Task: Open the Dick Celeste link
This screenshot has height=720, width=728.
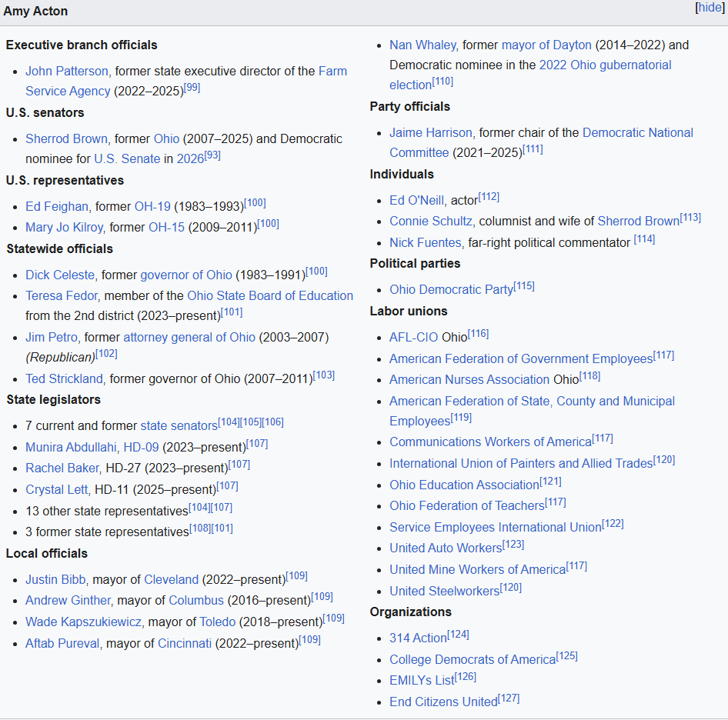Action: pos(60,275)
